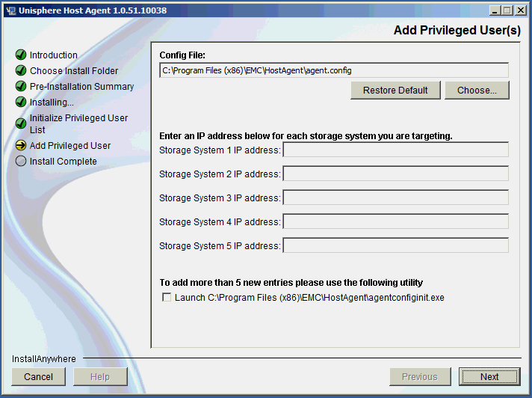Minimize the Unisphere Host Agent window
The width and height of the screenshot is (532, 398).
pos(495,10)
